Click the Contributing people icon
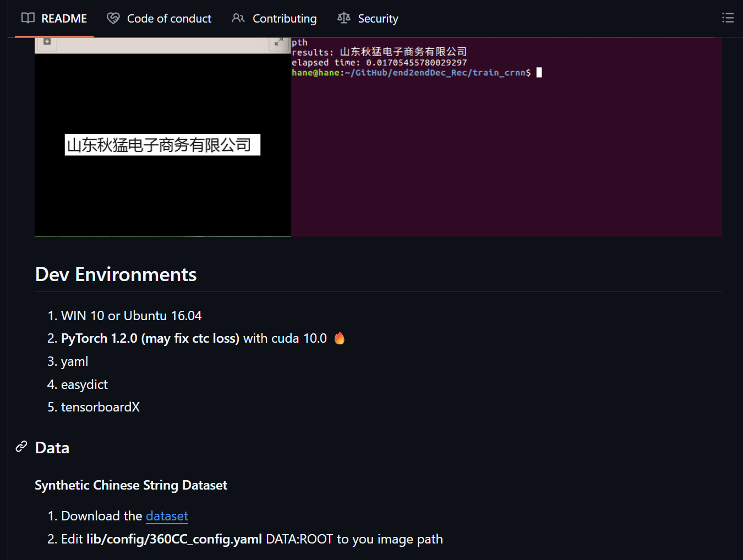743x560 pixels. point(238,18)
